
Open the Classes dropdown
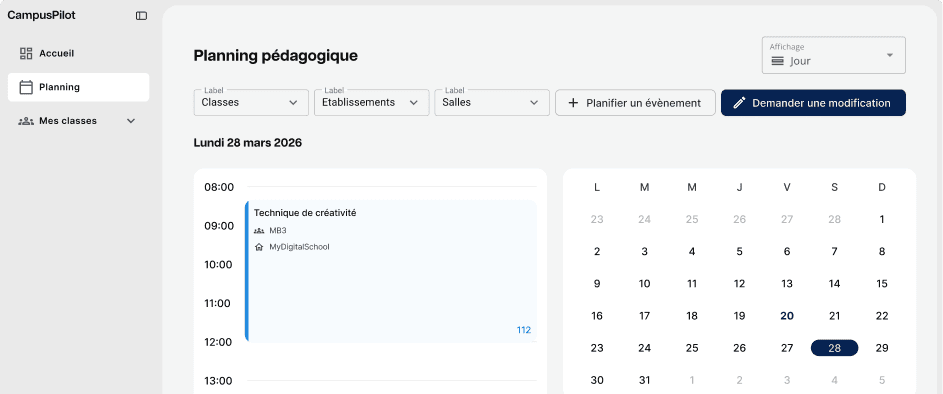click(x=251, y=102)
